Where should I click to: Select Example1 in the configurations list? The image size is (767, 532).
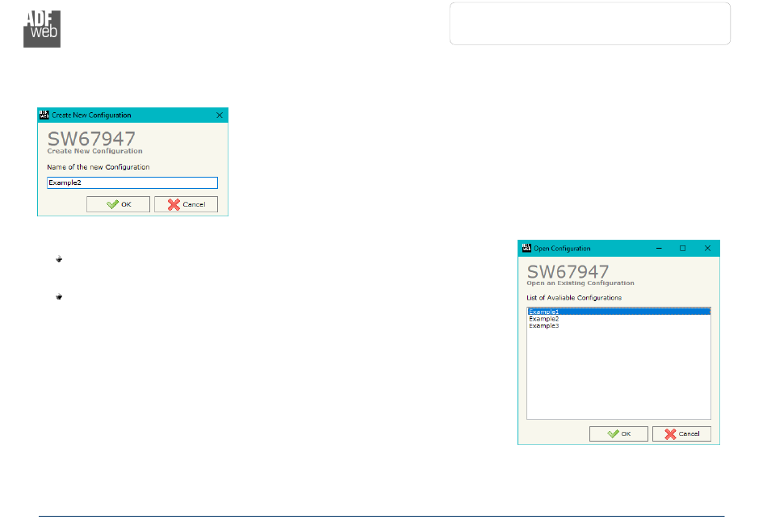pos(618,312)
